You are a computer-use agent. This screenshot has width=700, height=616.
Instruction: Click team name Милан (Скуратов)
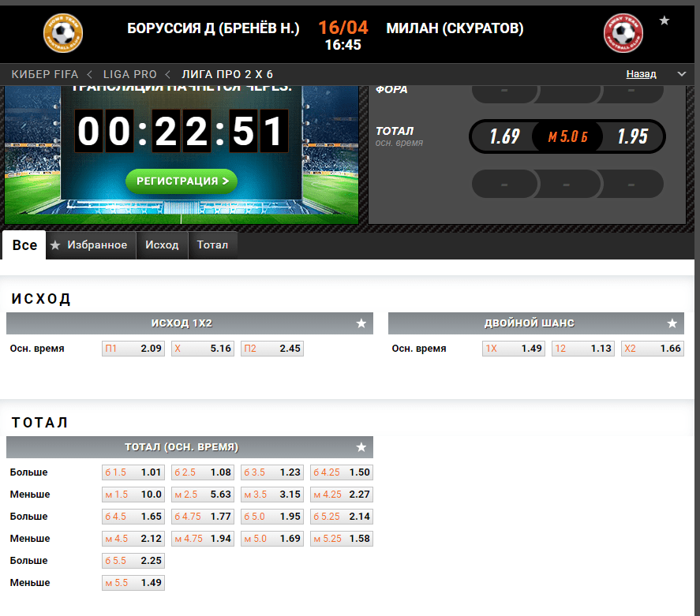(x=455, y=28)
